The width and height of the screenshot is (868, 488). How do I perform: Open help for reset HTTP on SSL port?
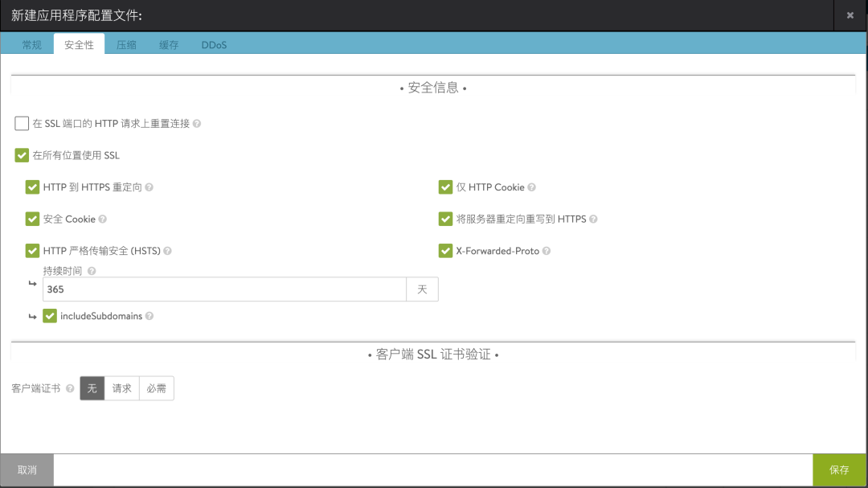(197, 124)
